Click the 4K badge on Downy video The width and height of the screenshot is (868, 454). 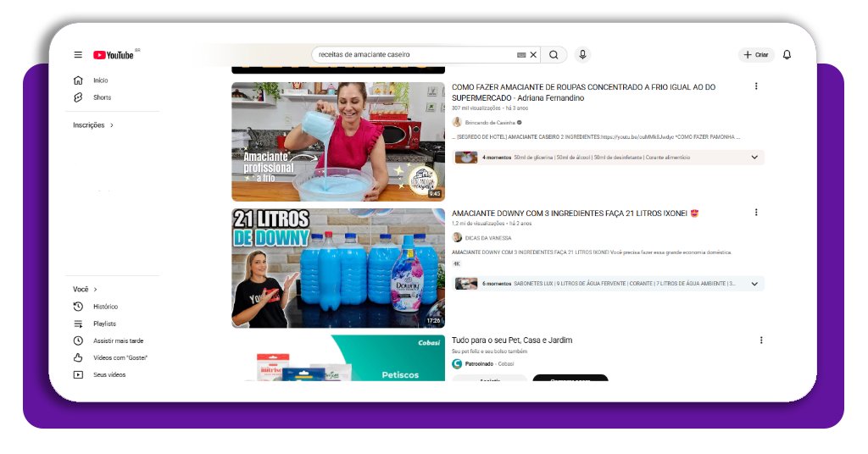(x=457, y=263)
